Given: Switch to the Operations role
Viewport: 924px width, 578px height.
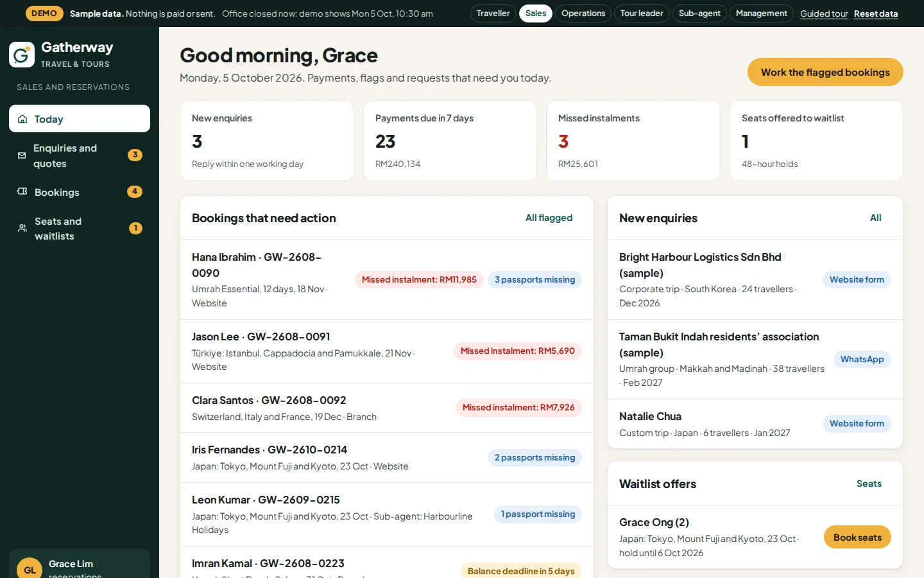Looking at the screenshot, I should [583, 13].
